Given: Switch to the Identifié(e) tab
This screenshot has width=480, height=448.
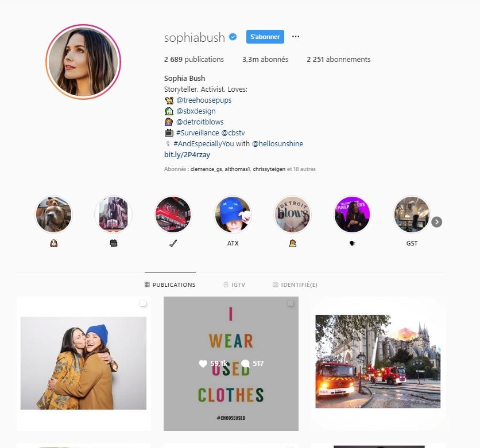Looking at the screenshot, I should point(295,285).
